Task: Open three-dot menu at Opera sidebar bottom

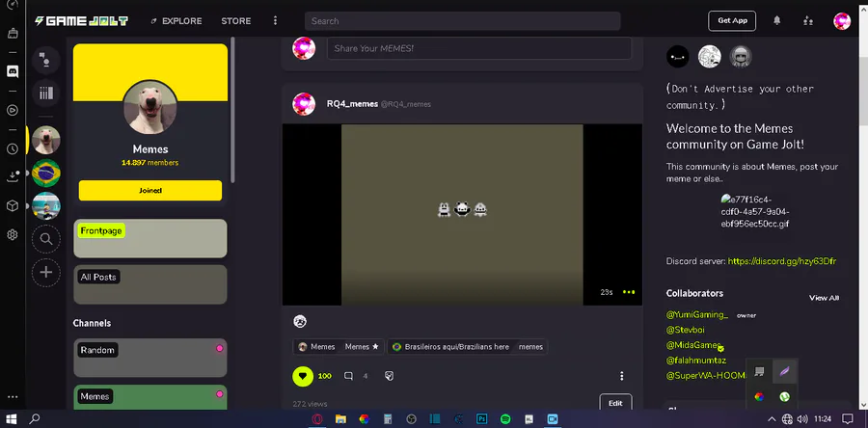Action: click(x=13, y=397)
